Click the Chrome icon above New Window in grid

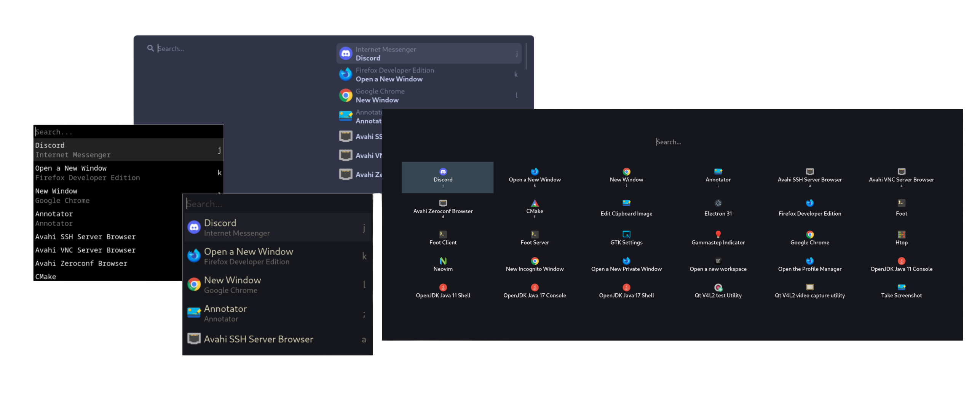pos(626,171)
